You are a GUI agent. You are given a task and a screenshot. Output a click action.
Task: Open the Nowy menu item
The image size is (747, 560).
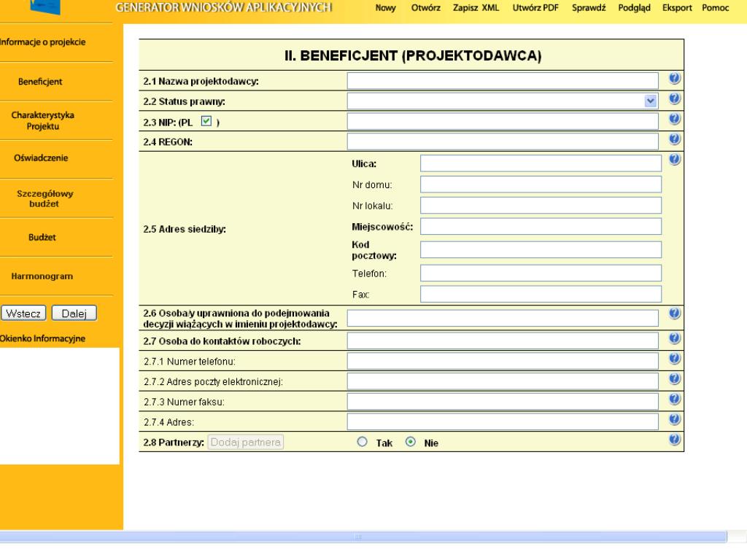[x=385, y=8]
